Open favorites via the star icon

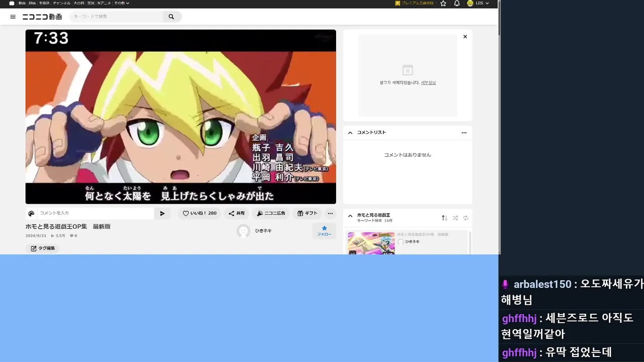click(x=443, y=3)
